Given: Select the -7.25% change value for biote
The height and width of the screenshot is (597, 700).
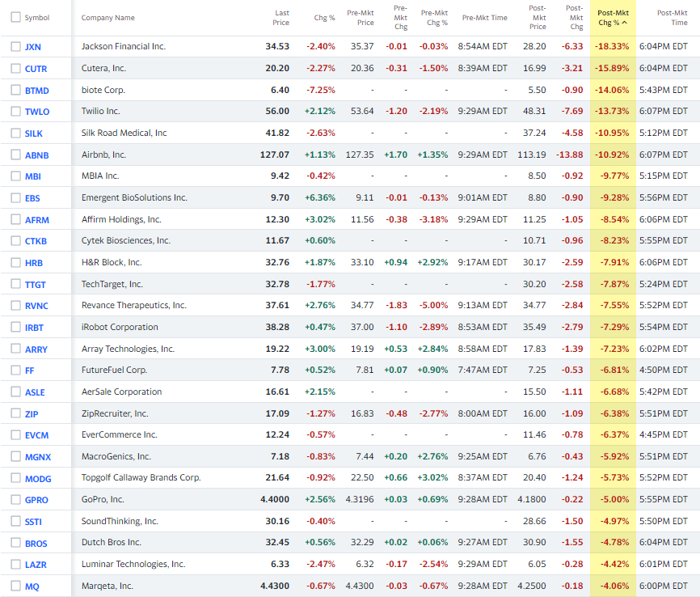Looking at the screenshot, I should 321,90.
